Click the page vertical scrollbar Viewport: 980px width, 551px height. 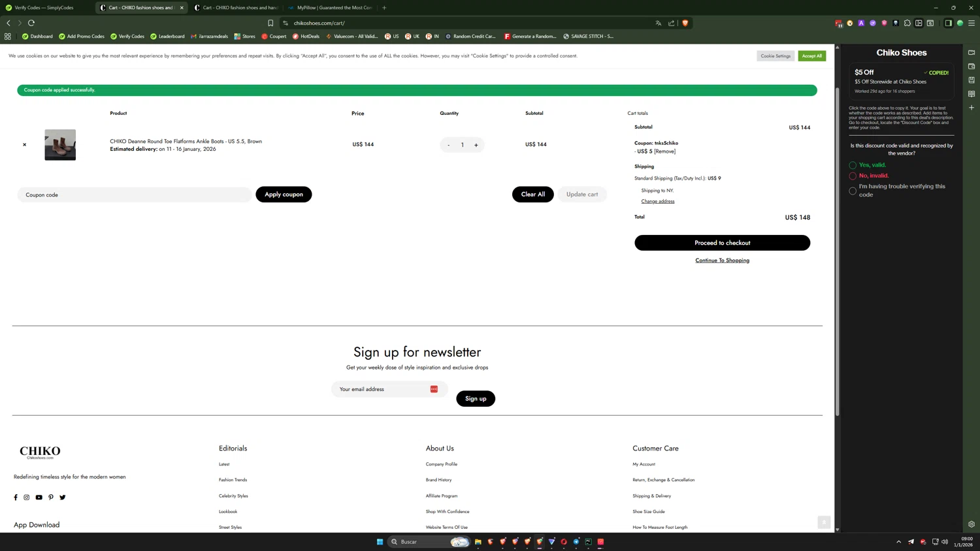click(837, 251)
